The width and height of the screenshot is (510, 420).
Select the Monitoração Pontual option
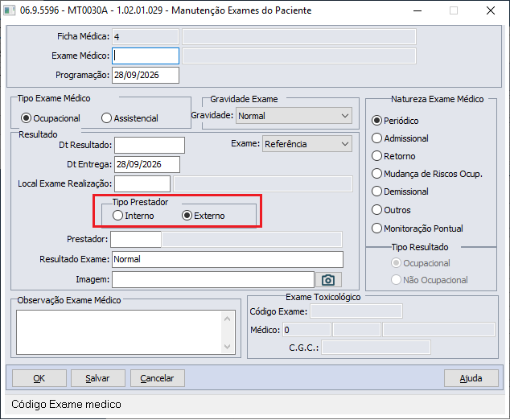pos(417,229)
